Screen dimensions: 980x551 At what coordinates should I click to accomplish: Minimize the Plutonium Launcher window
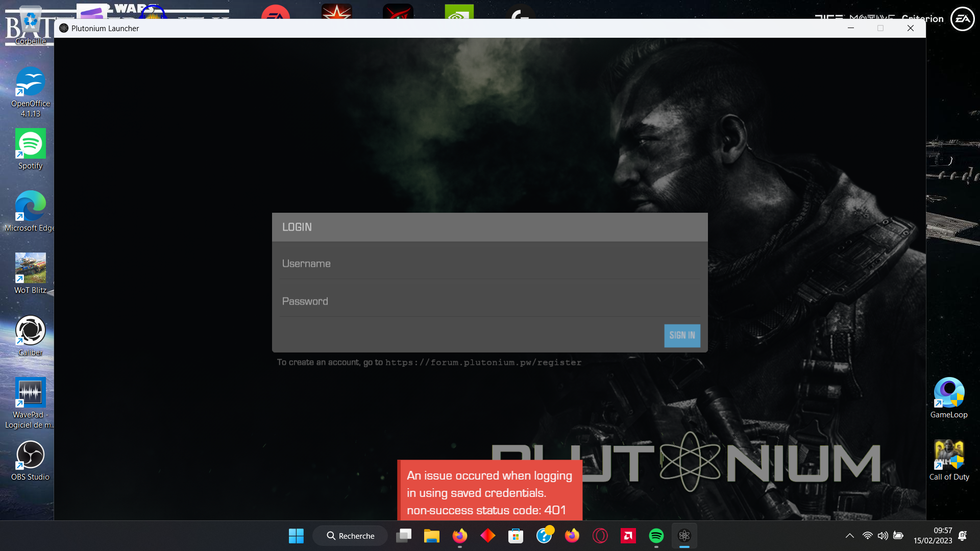pyautogui.click(x=851, y=28)
